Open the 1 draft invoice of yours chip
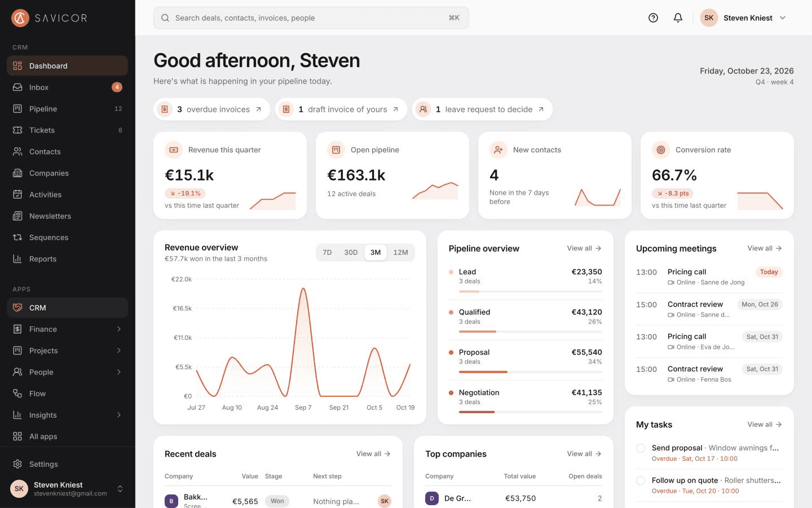 [x=341, y=110]
